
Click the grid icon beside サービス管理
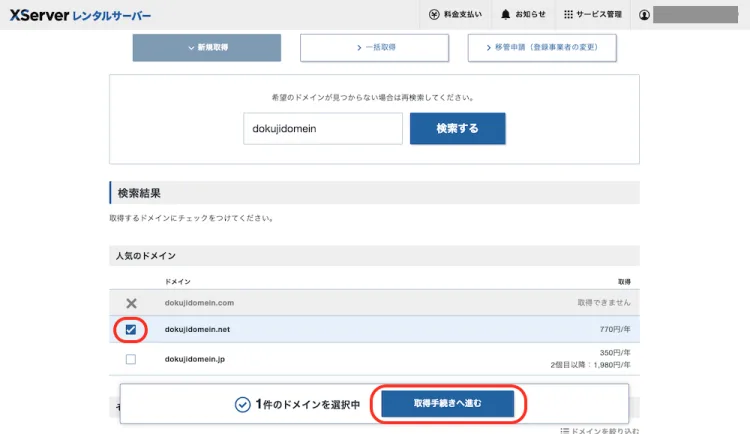pyautogui.click(x=568, y=14)
